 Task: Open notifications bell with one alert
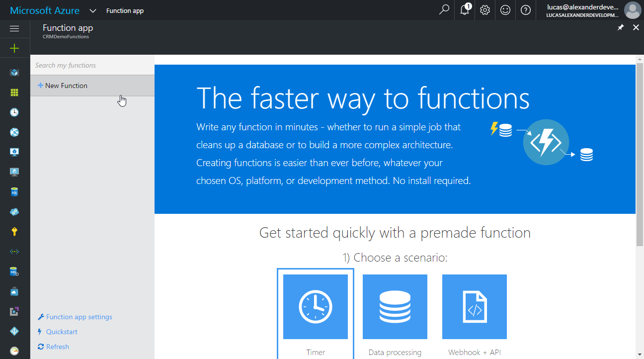pos(465,10)
